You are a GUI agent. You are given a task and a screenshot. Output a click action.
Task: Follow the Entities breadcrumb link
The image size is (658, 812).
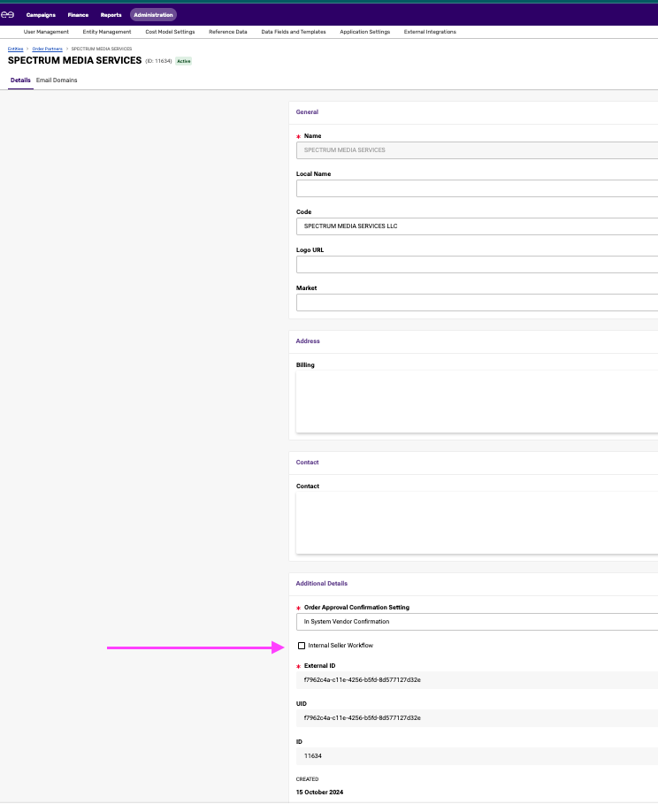[x=16, y=49]
